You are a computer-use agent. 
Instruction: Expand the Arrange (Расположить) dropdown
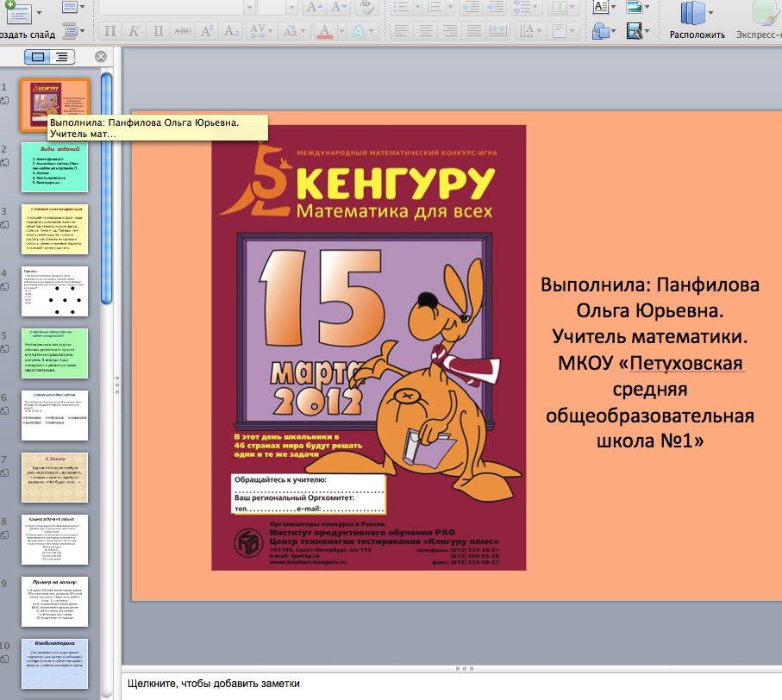coord(711,12)
